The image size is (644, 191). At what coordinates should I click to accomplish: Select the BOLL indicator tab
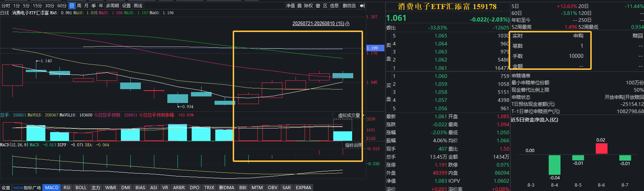(81, 188)
